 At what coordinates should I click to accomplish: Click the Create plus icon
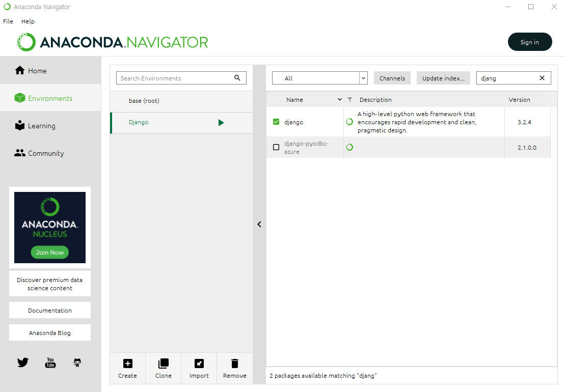pos(127,363)
